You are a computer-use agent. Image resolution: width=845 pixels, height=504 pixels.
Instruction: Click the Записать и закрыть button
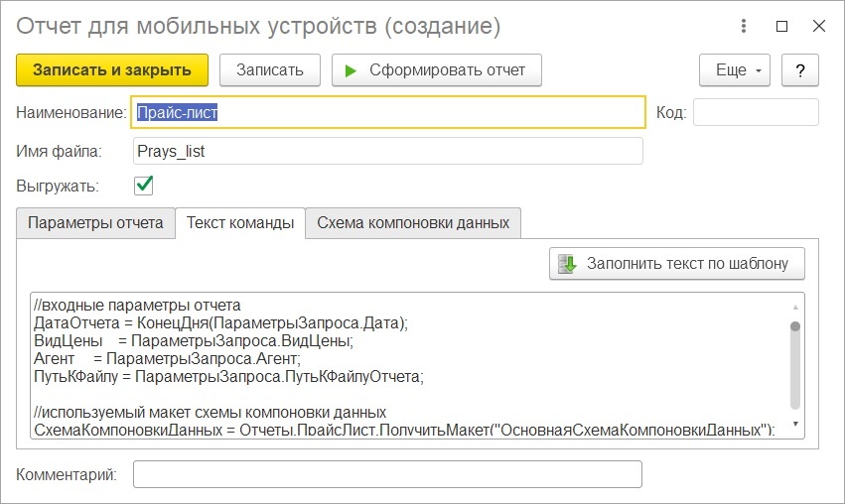(112, 70)
